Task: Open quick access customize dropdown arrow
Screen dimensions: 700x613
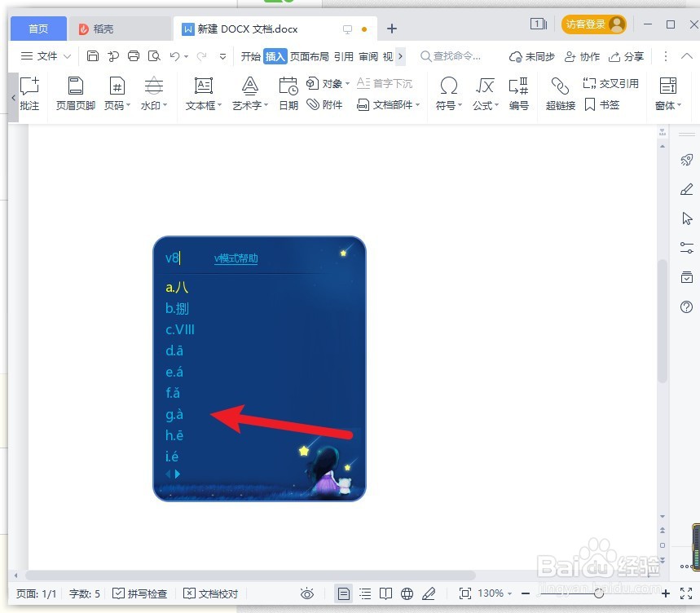Action: pos(222,57)
